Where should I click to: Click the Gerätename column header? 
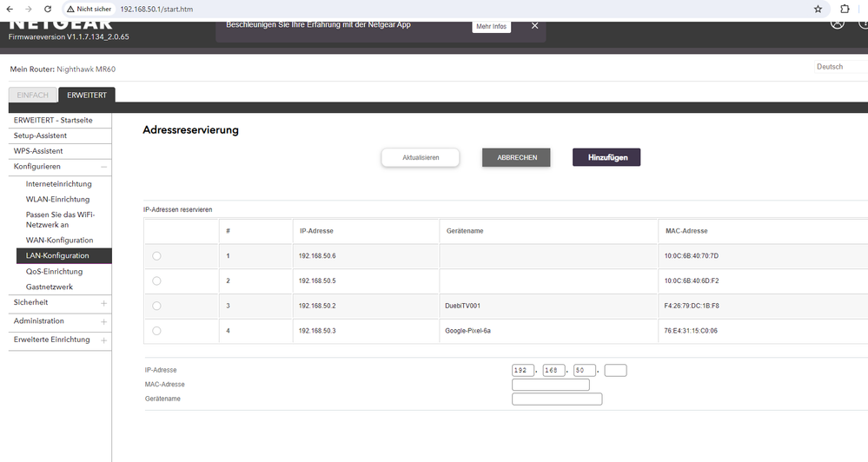[465, 231]
